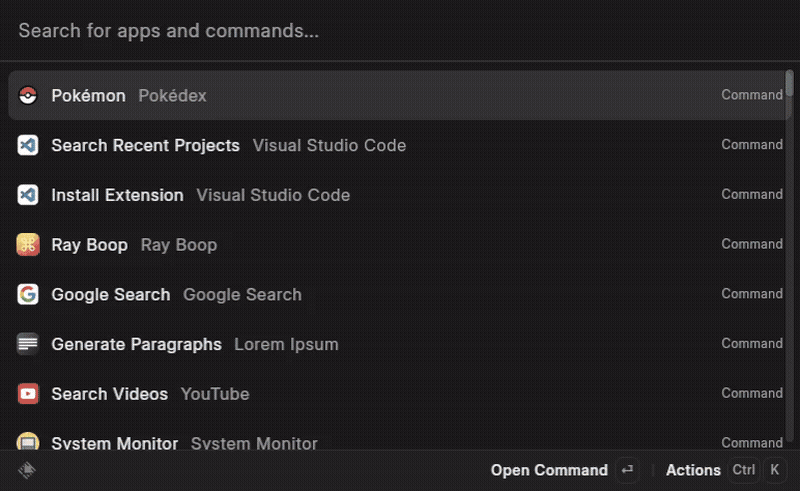Select Search Recent Projects command

coord(399,145)
